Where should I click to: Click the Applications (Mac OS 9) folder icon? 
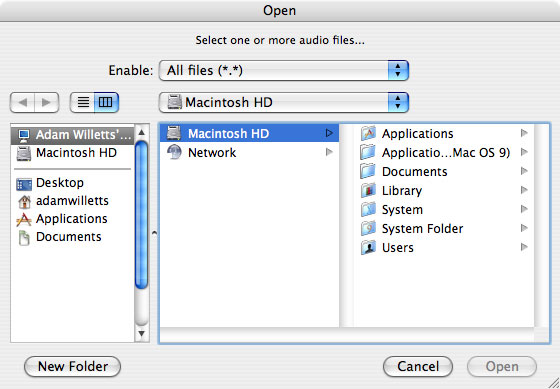tap(368, 153)
